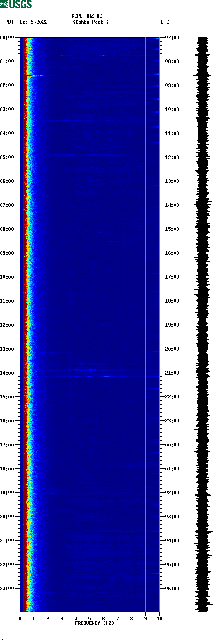Click the 'PDT' timezone label
This screenshot has width=220, height=644.
(10, 22)
